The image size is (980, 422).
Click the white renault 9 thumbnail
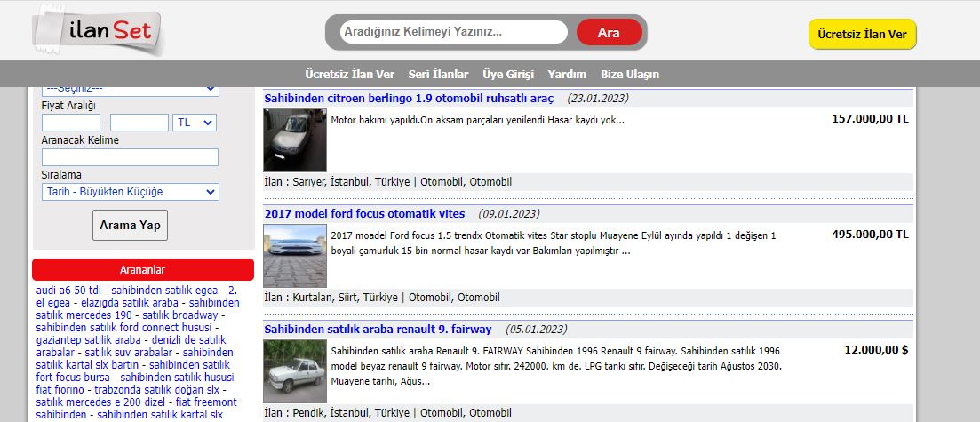pos(294,371)
